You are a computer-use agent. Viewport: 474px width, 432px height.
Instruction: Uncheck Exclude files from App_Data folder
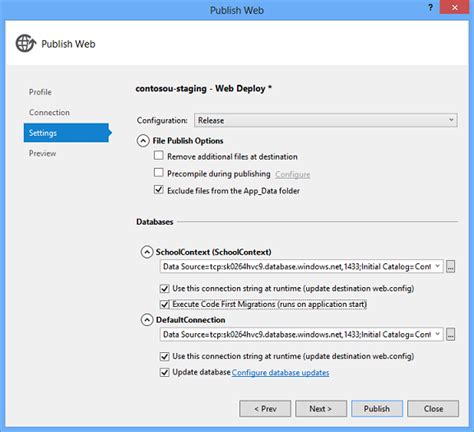[159, 190]
